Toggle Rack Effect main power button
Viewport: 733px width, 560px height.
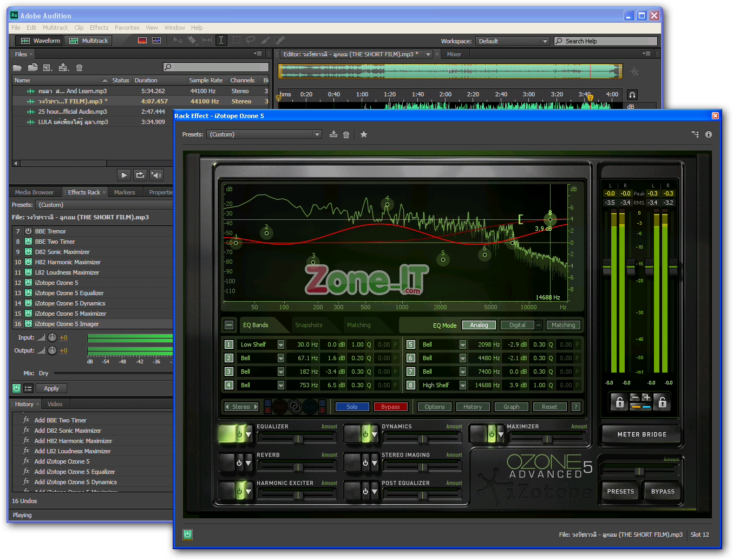click(x=187, y=535)
